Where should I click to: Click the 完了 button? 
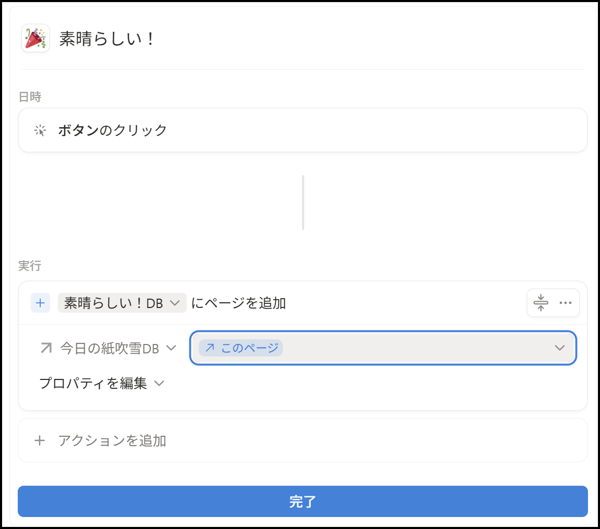302,501
